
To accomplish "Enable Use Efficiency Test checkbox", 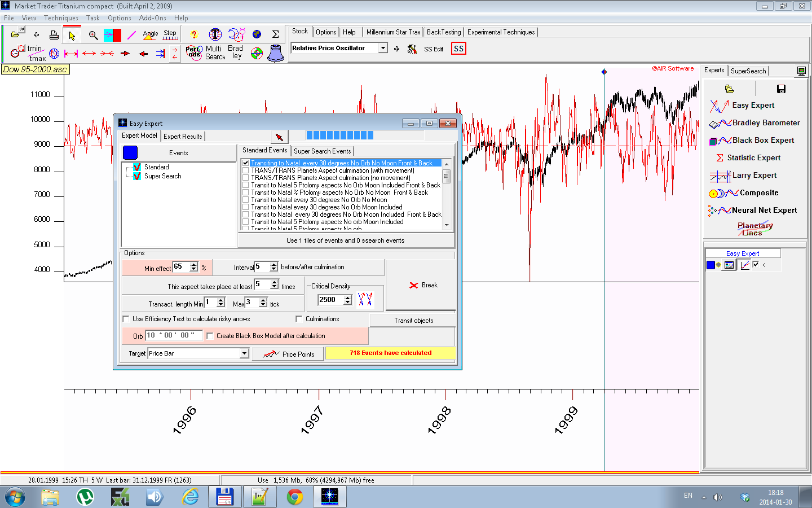I will coord(126,319).
